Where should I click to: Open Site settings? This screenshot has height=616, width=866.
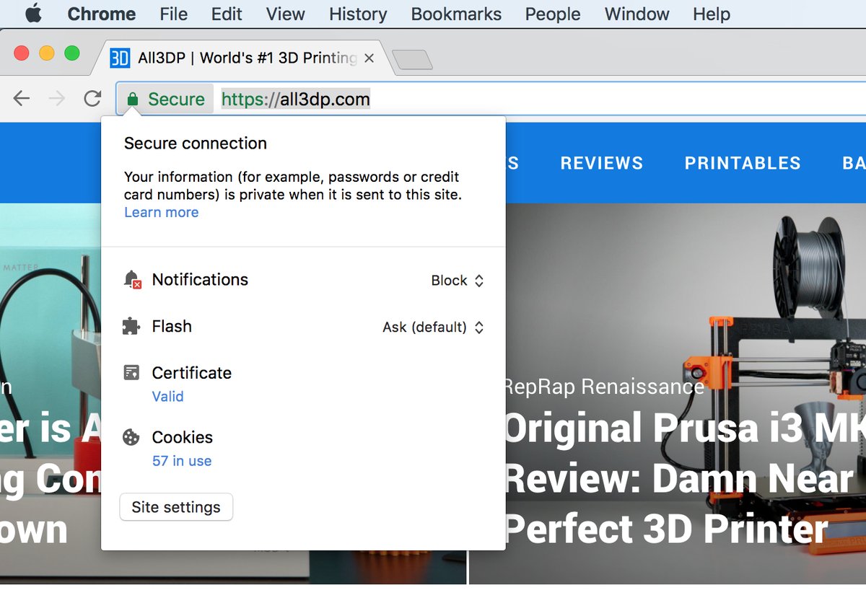pos(176,507)
